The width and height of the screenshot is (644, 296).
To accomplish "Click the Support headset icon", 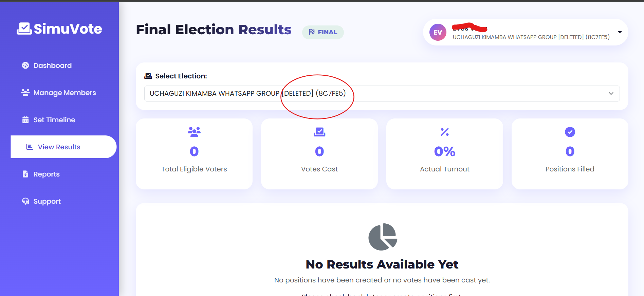I will (25, 201).
